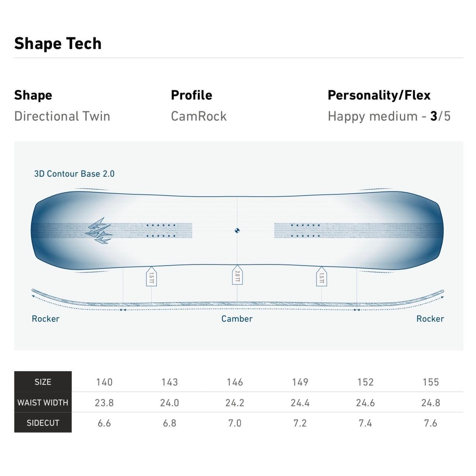Select the CamRock profile text
Viewport: 476px width, 476px height.
[x=199, y=116]
